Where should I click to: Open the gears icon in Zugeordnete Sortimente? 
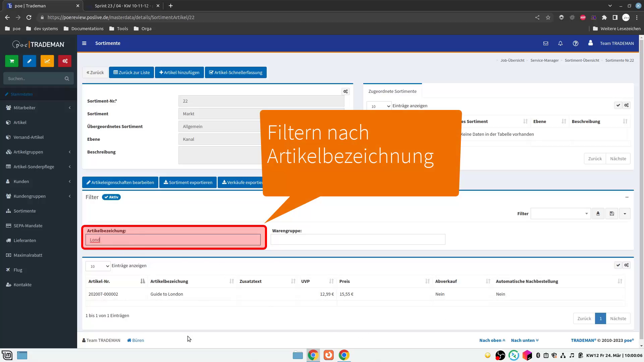pyautogui.click(x=627, y=105)
